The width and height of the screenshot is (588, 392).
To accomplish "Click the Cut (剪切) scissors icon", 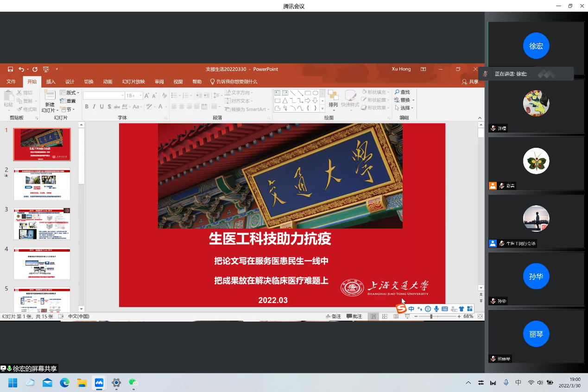I will (x=19, y=93).
